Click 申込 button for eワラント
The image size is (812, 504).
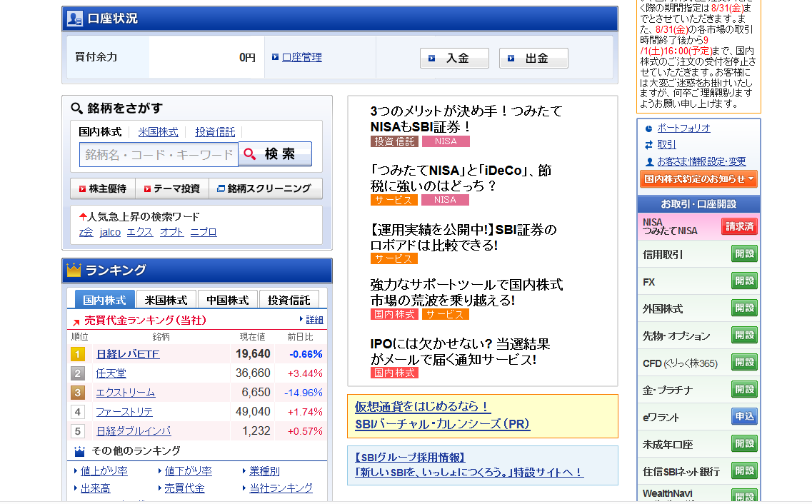[745, 417]
